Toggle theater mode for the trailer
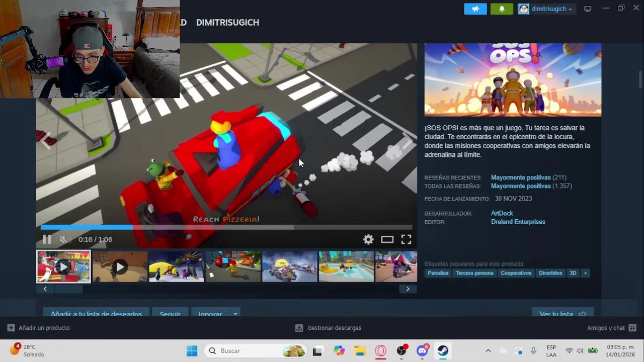Image resolution: width=644 pixels, height=362 pixels. point(387,239)
